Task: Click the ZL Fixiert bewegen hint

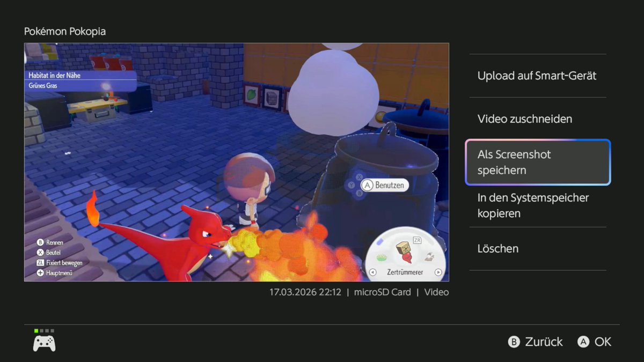Action: pyautogui.click(x=59, y=263)
